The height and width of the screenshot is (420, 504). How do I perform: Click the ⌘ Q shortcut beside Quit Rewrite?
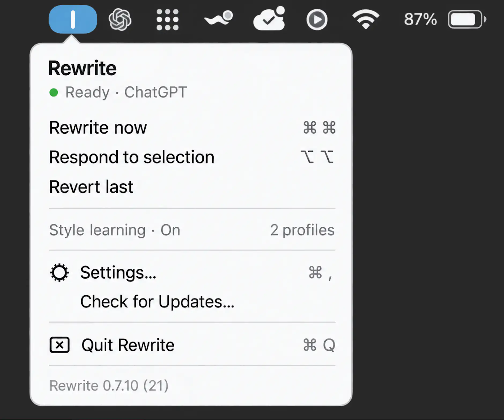tap(319, 345)
